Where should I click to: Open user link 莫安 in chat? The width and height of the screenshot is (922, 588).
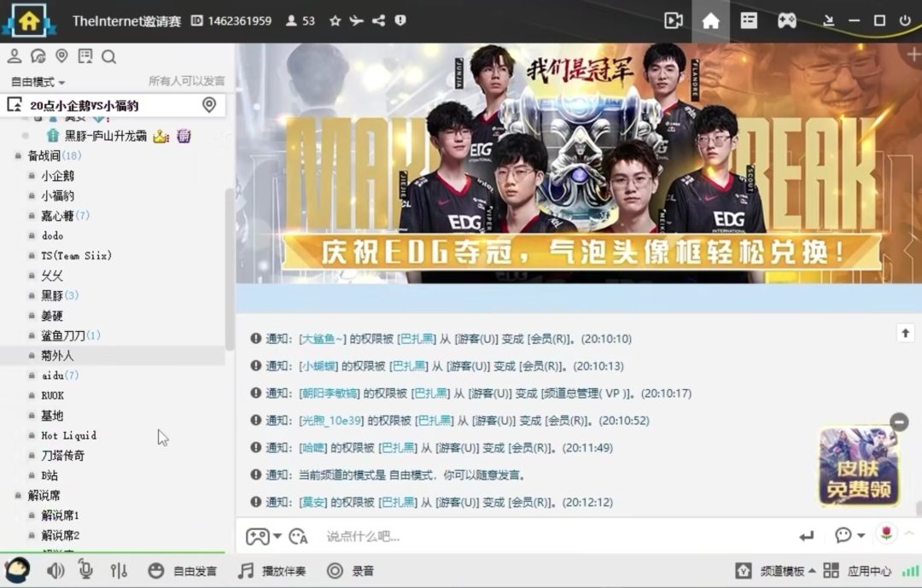[313, 502]
